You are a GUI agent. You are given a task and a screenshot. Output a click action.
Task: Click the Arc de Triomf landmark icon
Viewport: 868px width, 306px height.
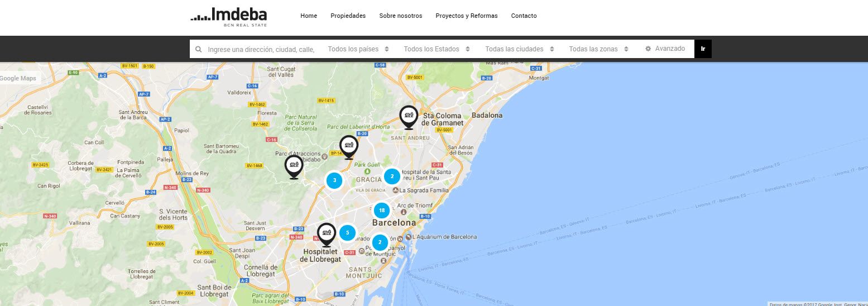[x=404, y=212]
